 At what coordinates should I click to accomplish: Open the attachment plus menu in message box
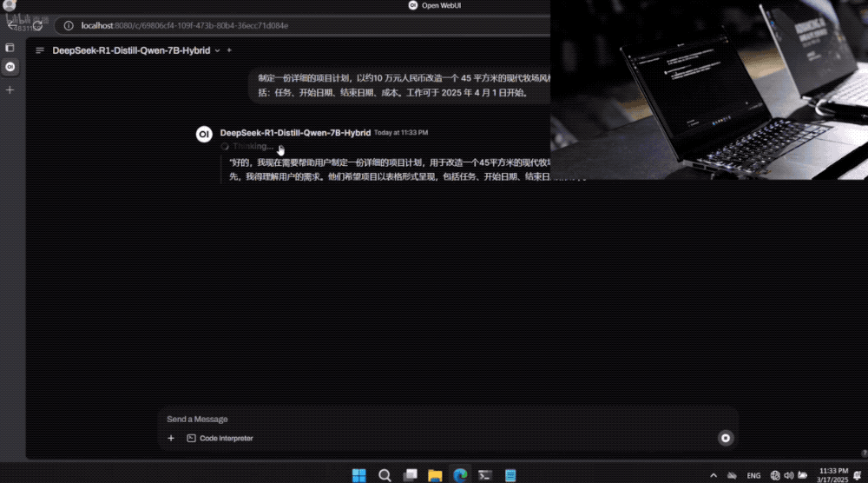click(x=171, y=438)
